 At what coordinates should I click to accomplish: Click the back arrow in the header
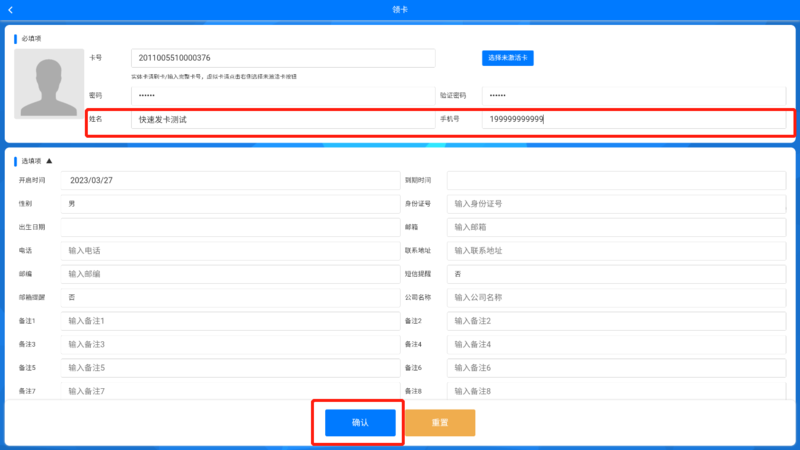11,10
